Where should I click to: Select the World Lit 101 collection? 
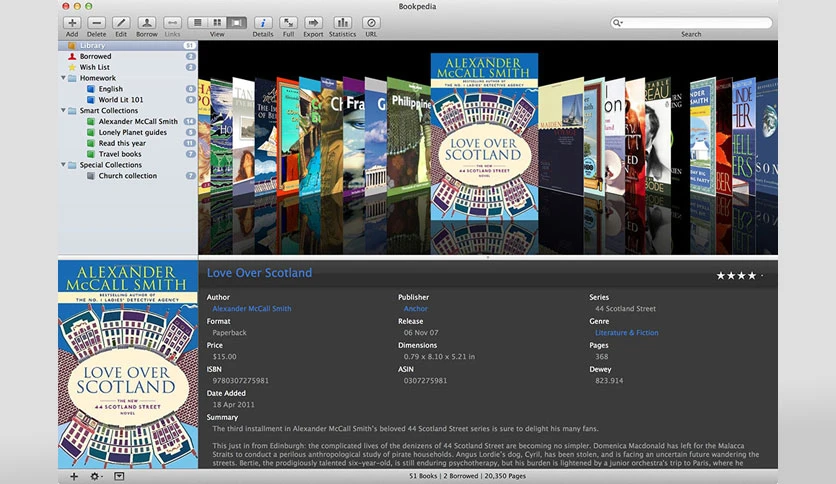tap(127, 100)
